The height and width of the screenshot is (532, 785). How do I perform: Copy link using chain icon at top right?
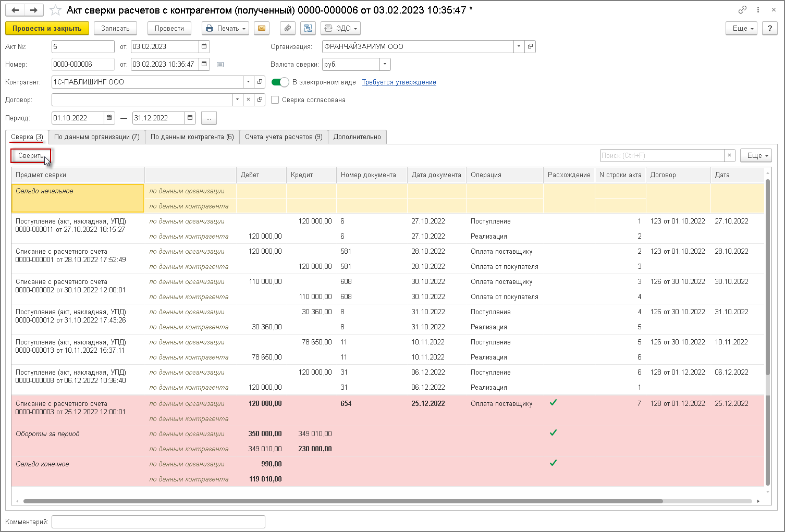tap(742, 10)
